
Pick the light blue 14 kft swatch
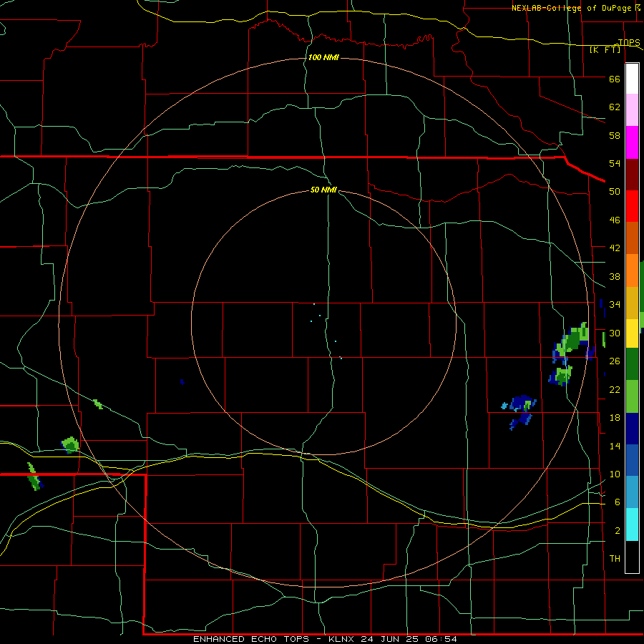[632, 492]
